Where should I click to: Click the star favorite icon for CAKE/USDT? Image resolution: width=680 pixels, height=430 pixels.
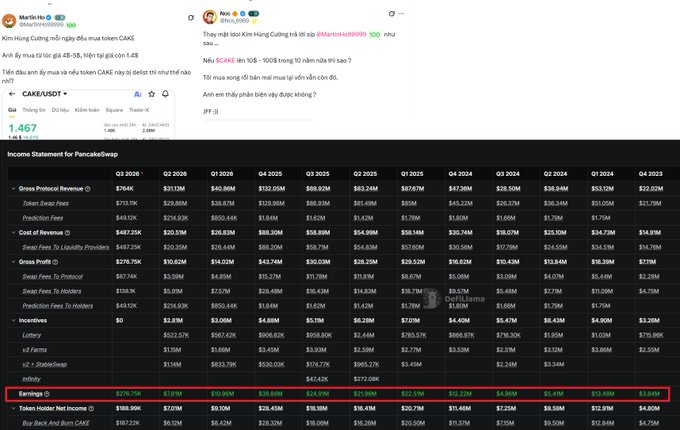151,94
